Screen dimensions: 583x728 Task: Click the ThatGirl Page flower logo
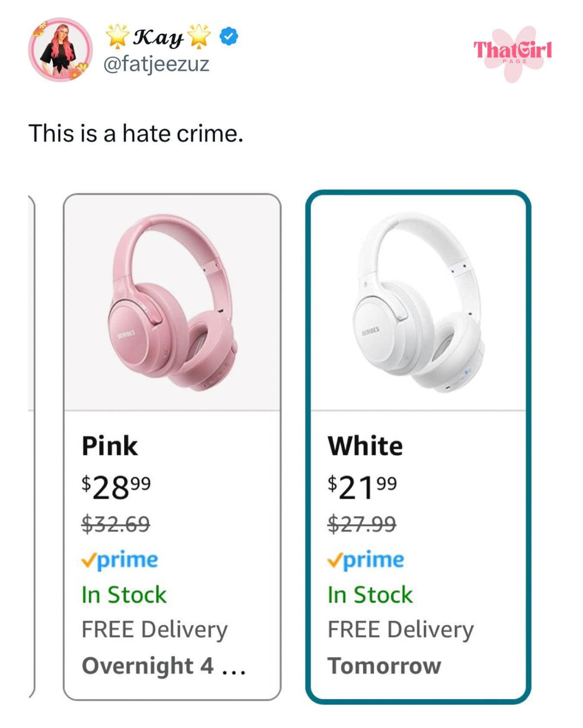point(513,53)
